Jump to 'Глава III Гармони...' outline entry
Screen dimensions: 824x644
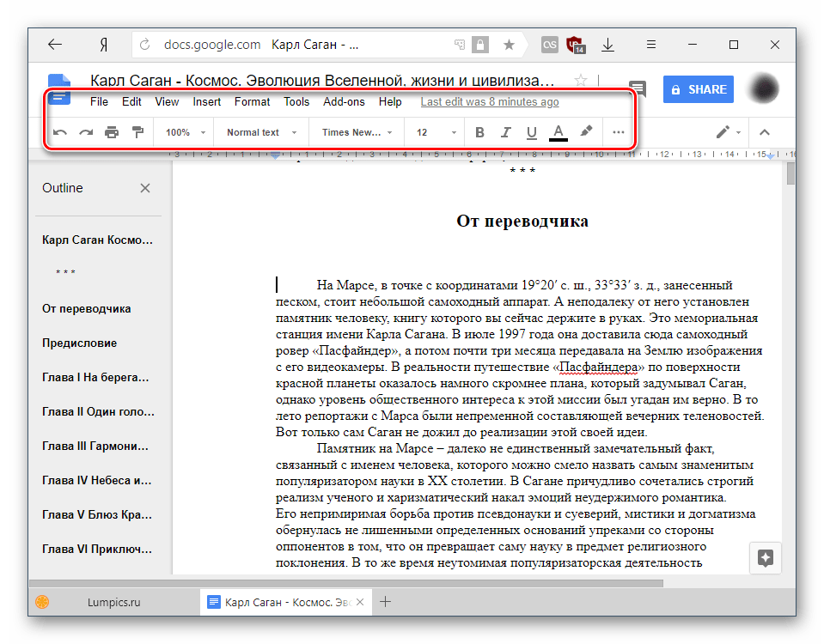95,446
